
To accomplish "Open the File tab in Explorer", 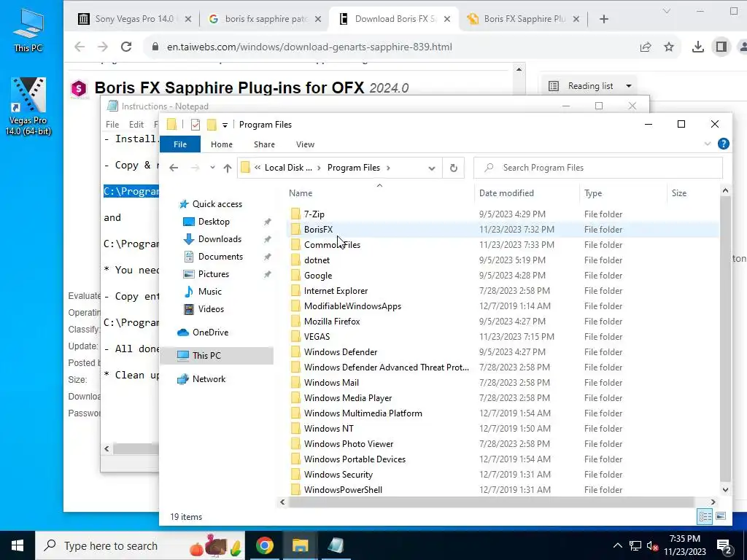I will 180,144.
